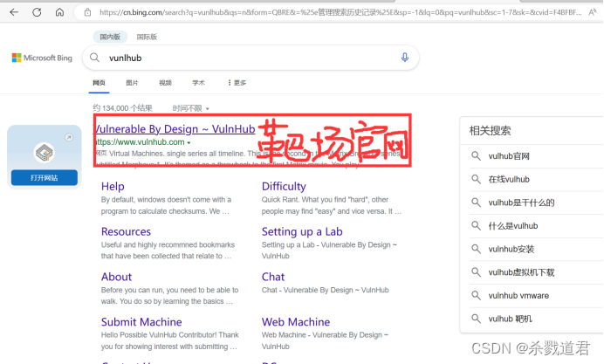Screen dimensions: 604x364
Task: Select the 视频 results tab
Action: pos(165,83)
